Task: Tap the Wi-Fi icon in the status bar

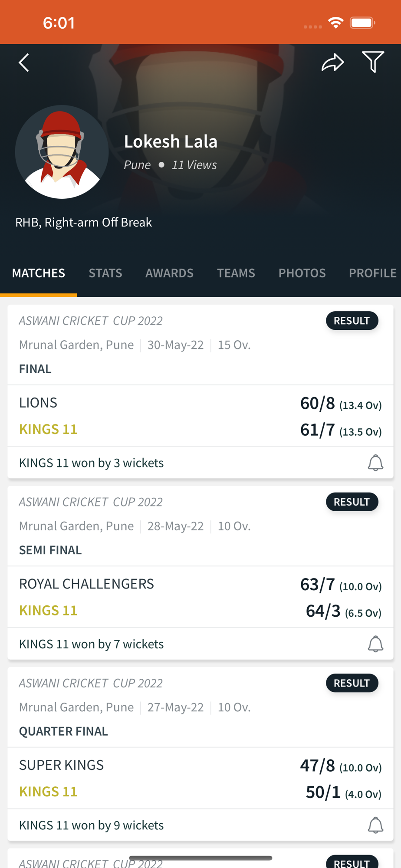Action: tap(336, 23)
